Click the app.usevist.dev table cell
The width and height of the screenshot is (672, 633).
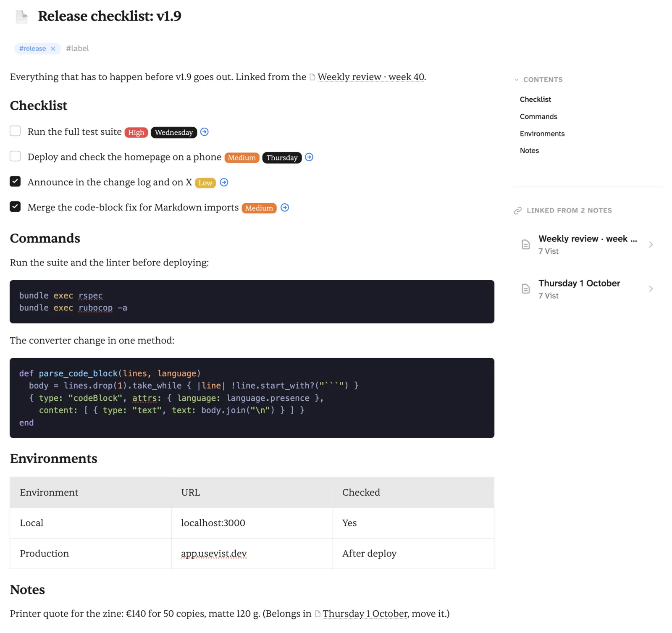pyautogui.click(x=252, y=554)
